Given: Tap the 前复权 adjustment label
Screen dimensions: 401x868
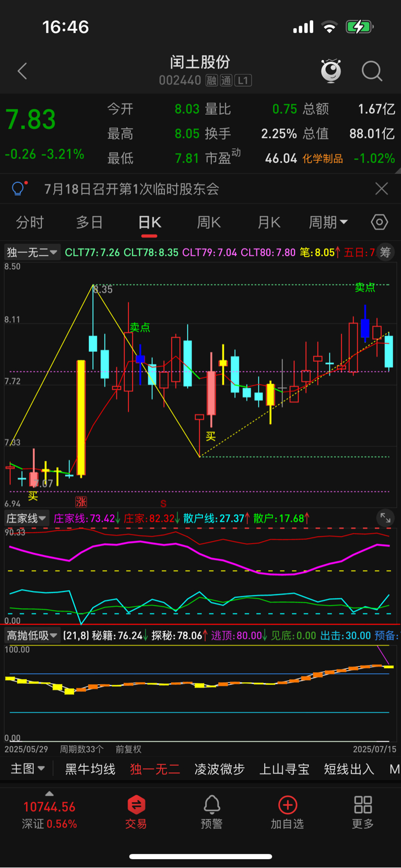Looking at the screenshot, I should coord(128,749).
